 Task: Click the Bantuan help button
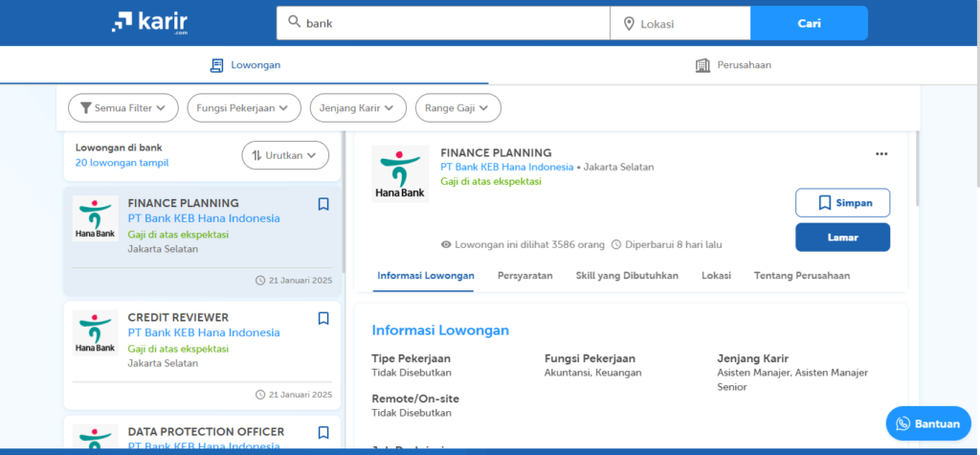click(928, 423)
